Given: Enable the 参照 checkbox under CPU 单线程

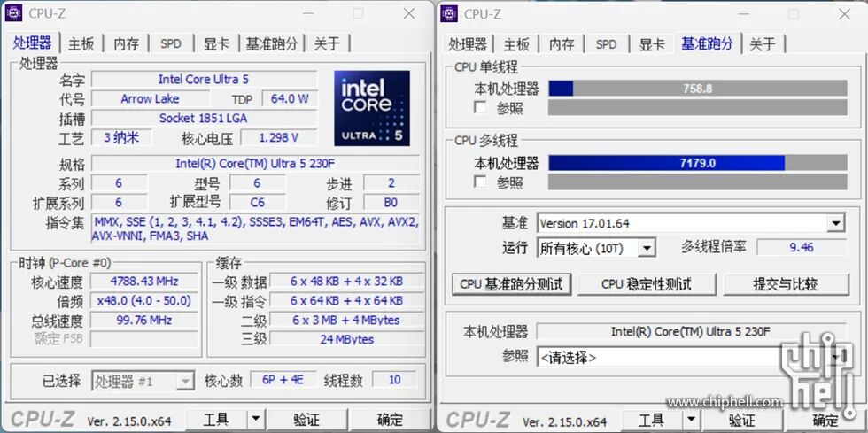Looking at the screenshot, I should [480, 107].
